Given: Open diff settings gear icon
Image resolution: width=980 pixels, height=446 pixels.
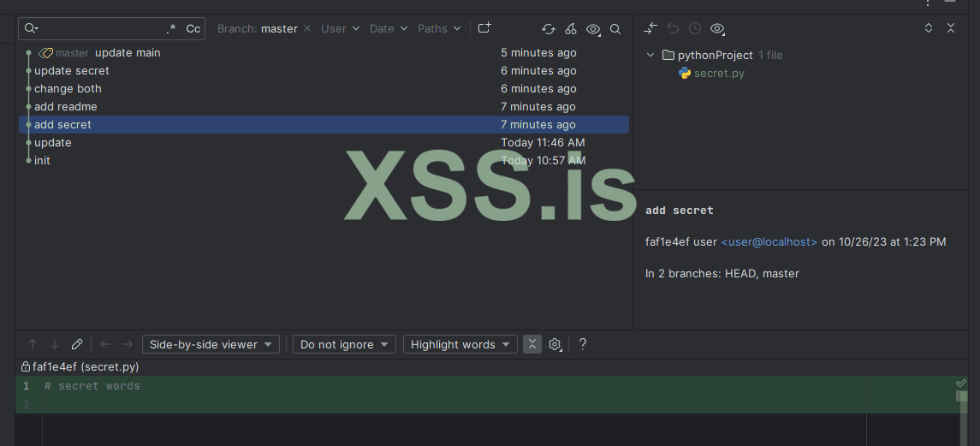Looking at the screenshot, I should click(x=555, y=344).
